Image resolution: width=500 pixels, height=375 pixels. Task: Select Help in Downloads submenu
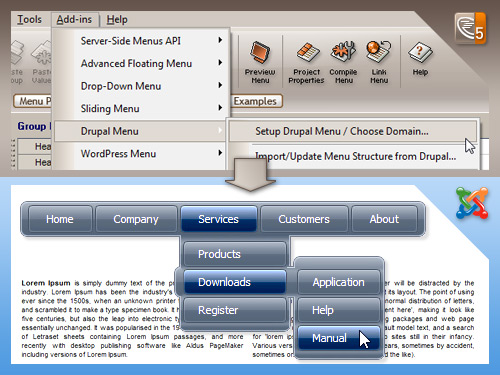339,310
